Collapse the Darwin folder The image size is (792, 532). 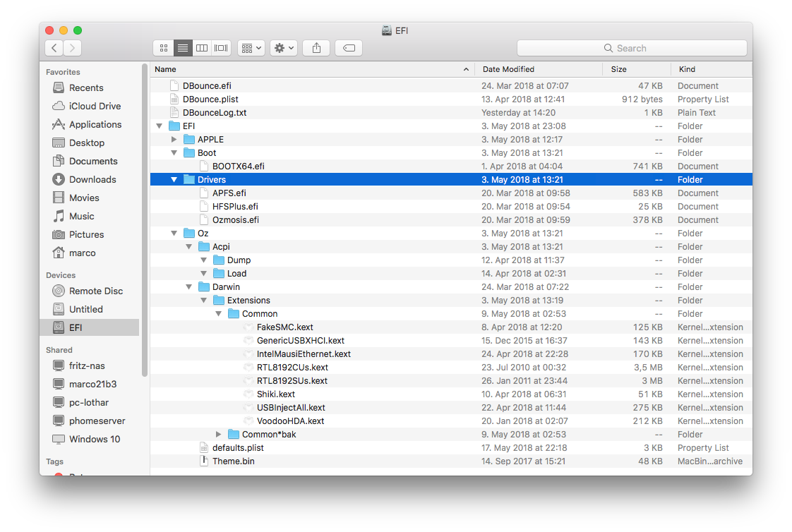(189, 286)
